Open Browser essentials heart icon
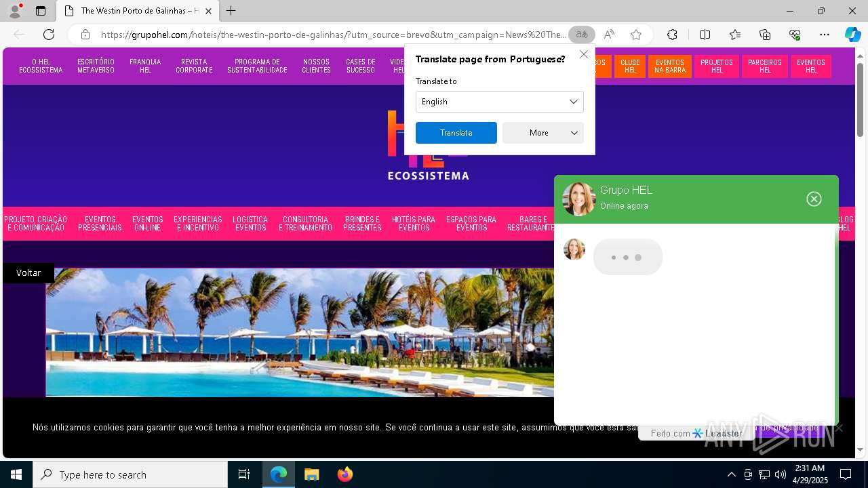Image resolution: width=868 pixels, height=488 pixels. [795, 35]
